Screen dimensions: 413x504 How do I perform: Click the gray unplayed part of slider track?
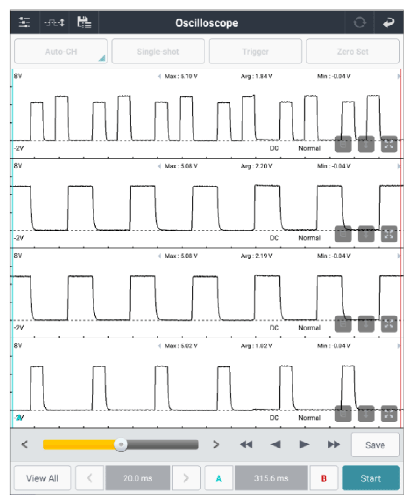(163, 445)
